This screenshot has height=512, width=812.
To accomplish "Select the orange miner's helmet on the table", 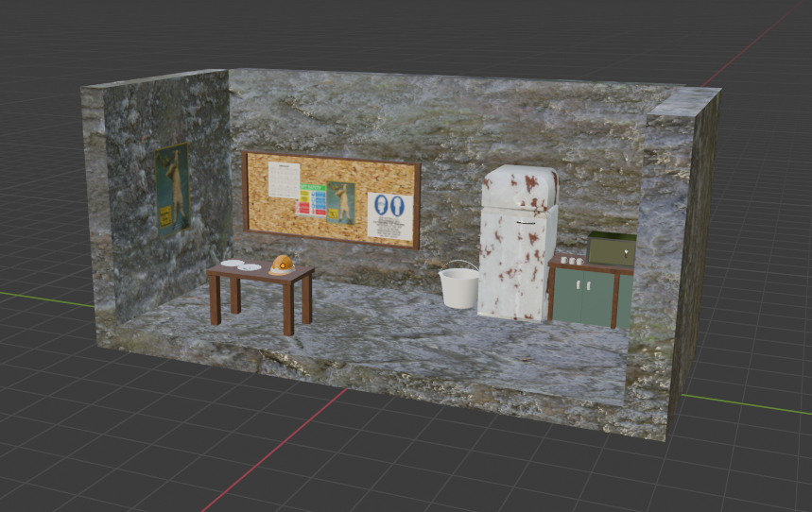I will coord(282,264).
